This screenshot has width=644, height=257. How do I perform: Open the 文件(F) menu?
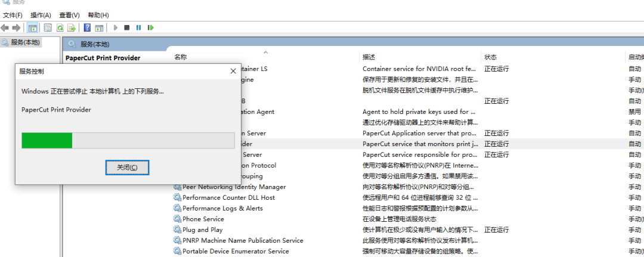coord(13,15)
